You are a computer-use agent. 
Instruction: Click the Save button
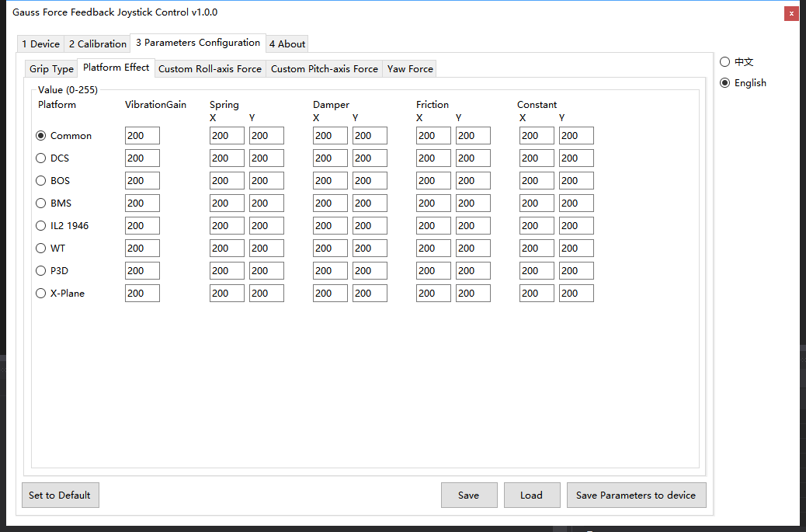[x=469, y=495]
